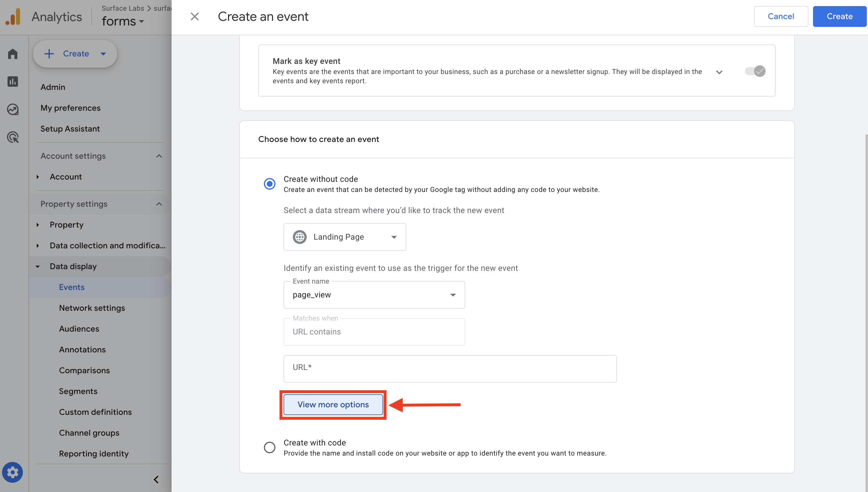Cancel the event creation

781,16
